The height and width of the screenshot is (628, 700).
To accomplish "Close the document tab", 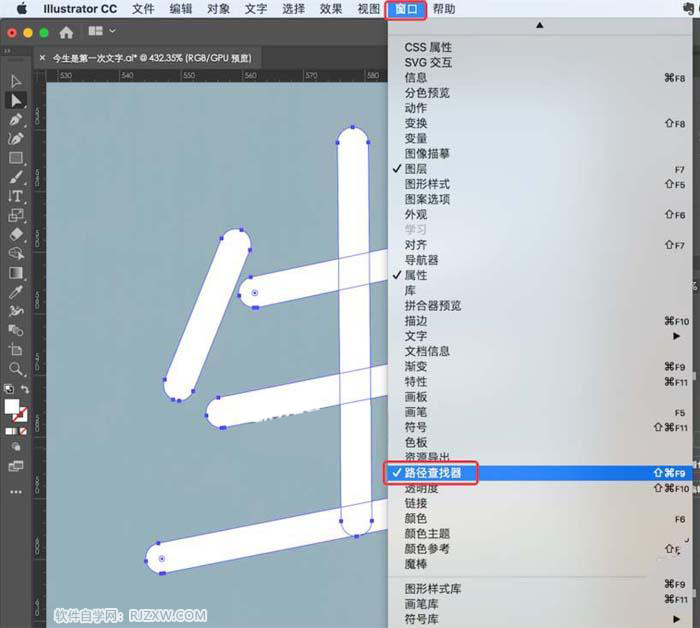I will [42, 58].
